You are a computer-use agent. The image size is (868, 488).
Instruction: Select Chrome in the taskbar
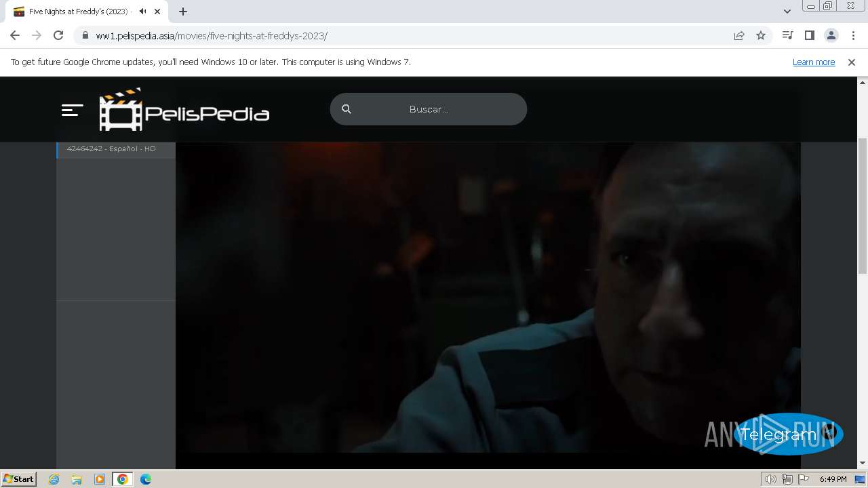[x=123, y=479]
